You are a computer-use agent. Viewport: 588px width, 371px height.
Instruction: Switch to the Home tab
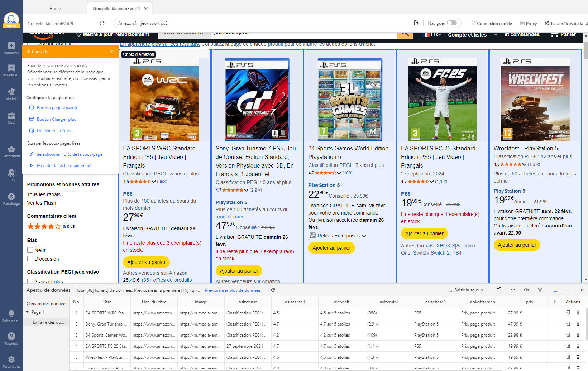[x=55, y=8]
